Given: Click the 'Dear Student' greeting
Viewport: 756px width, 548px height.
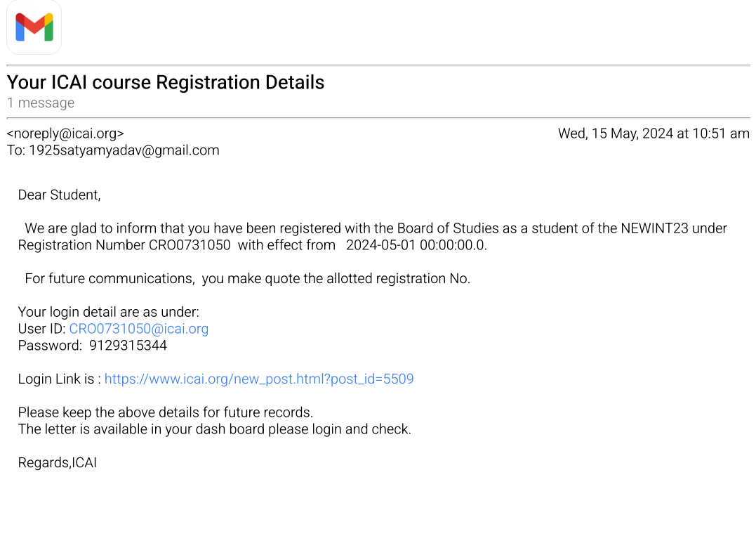Looking at the screenshot, I should pyautogui.click(x=60, y=195).
